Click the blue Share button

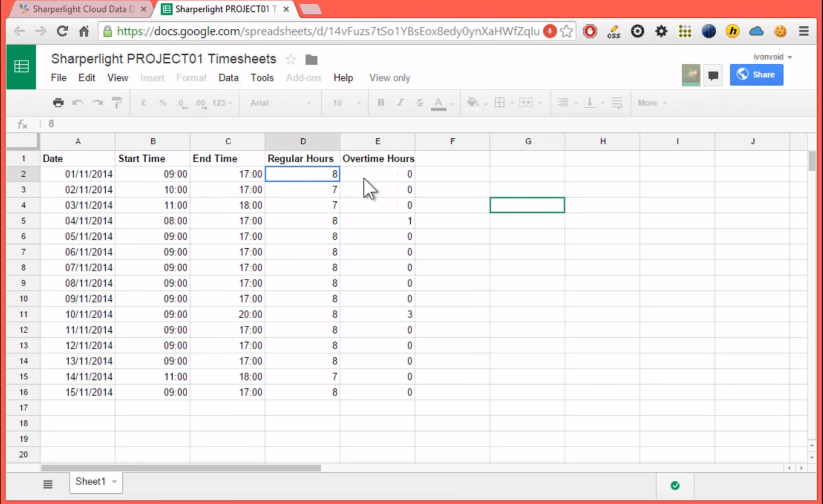pos(756,75)
